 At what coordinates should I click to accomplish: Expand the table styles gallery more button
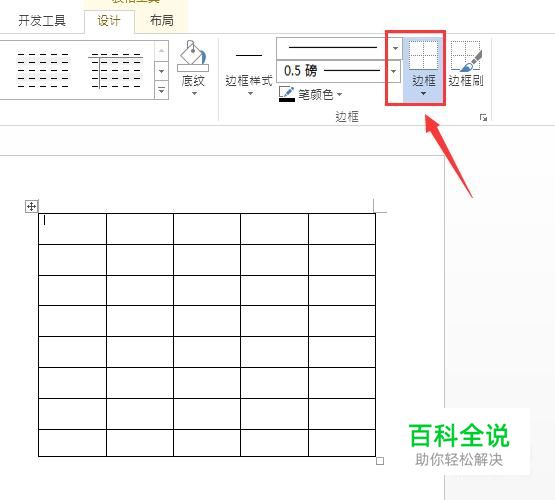161,91
